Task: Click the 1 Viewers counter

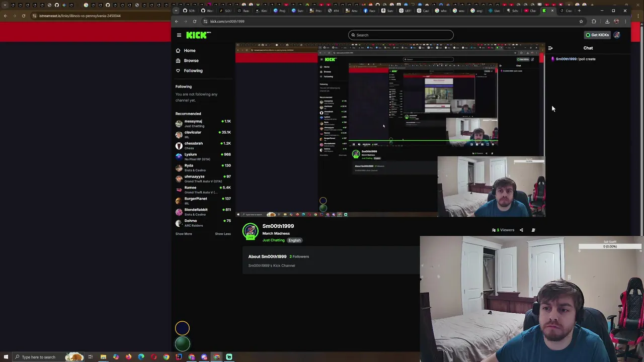Action: (503, 230)
